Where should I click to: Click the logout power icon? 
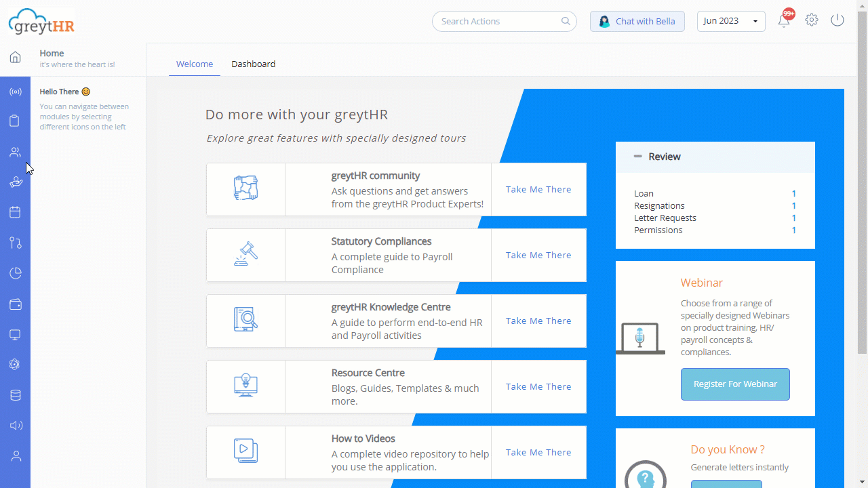837,20
